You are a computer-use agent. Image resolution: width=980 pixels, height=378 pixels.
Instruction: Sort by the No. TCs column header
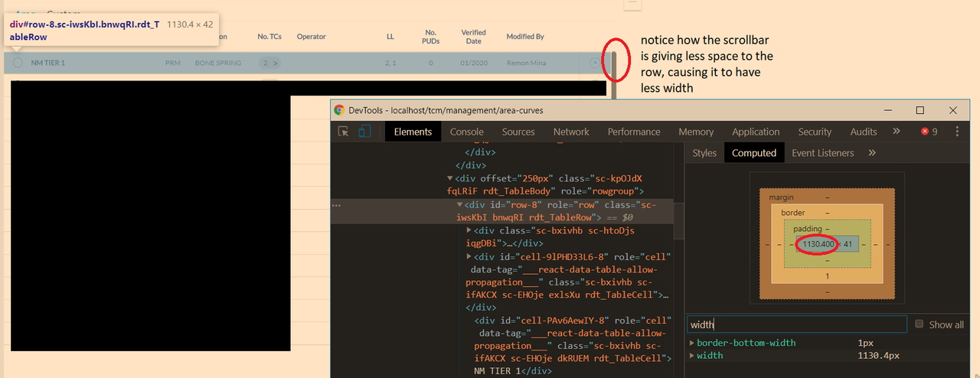[x=269, y=36]
